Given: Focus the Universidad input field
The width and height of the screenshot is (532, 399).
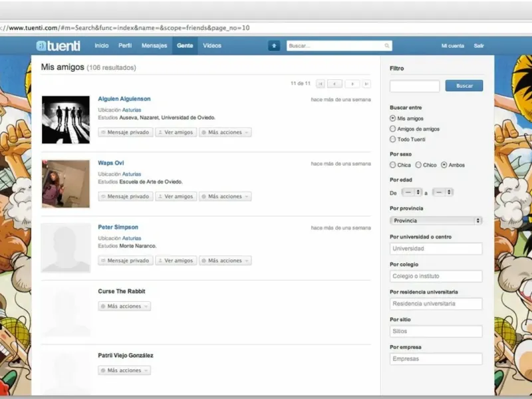Looking at the screenshot, I should coord(436,249).
